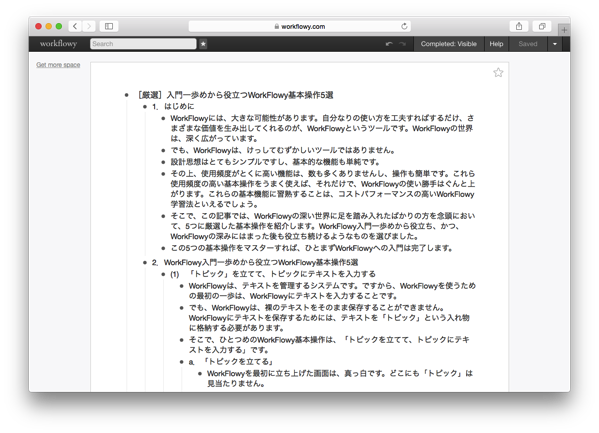Click bullet of the top 入門一歩めから title item
599x433 pixels.
127,95
